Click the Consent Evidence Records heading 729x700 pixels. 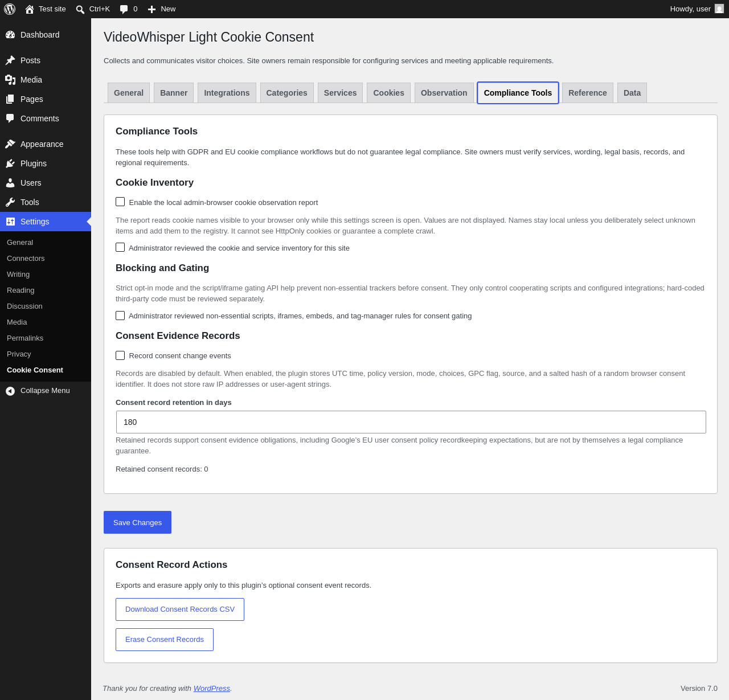pyautogui.click(x=178, y=336)
